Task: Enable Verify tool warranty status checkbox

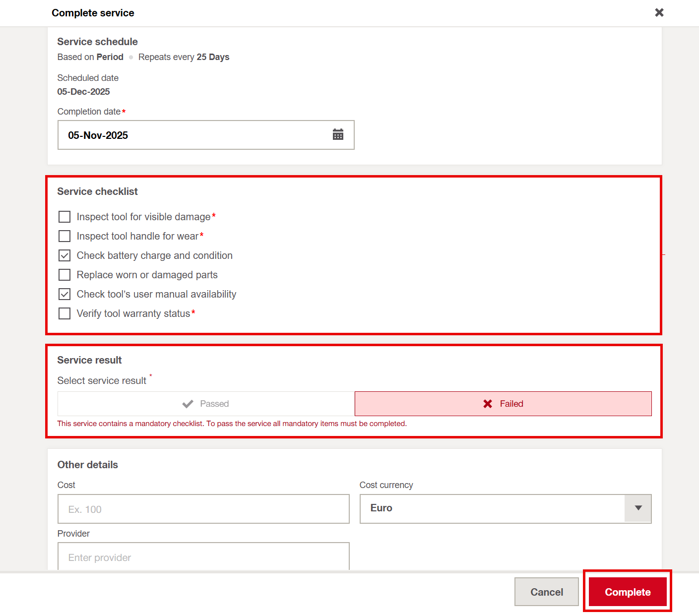Action: 64,313
